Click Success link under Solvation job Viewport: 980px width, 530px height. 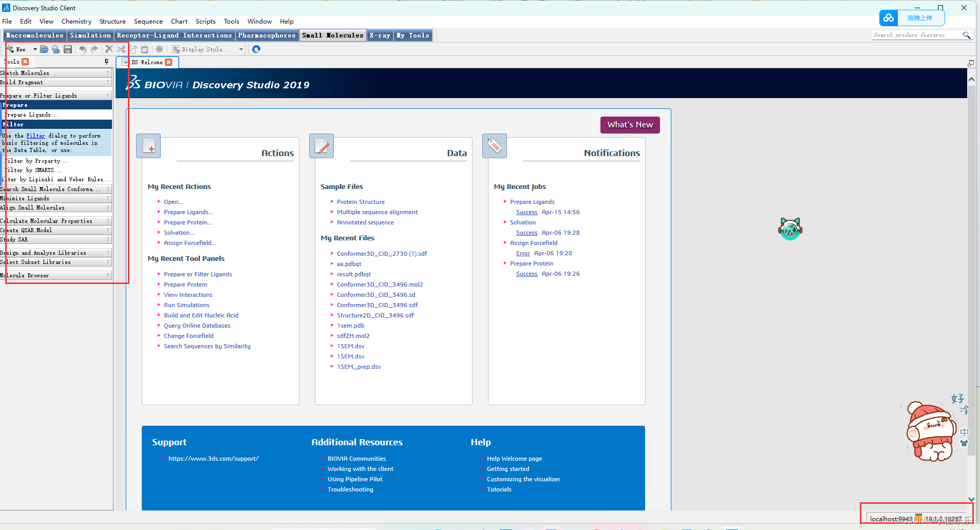tap(527, 233)
